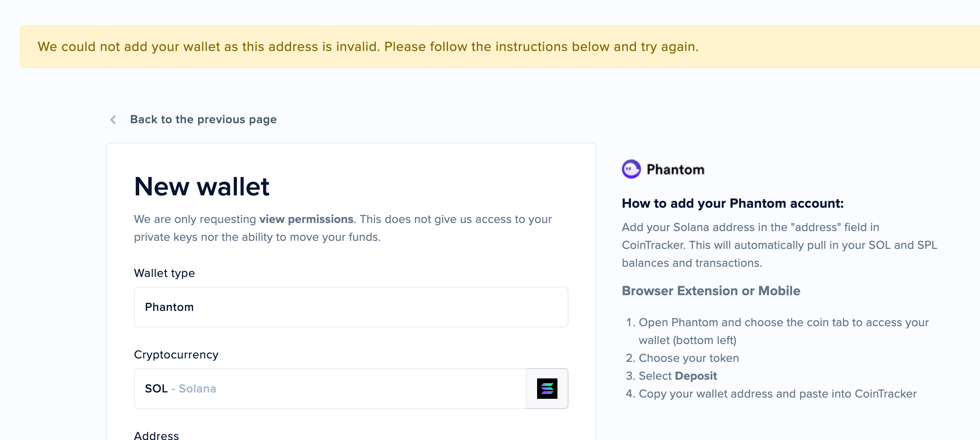Click the Add your Solana address instruction paragraph
Screen dimensions: 980x440
click(779, 245)
